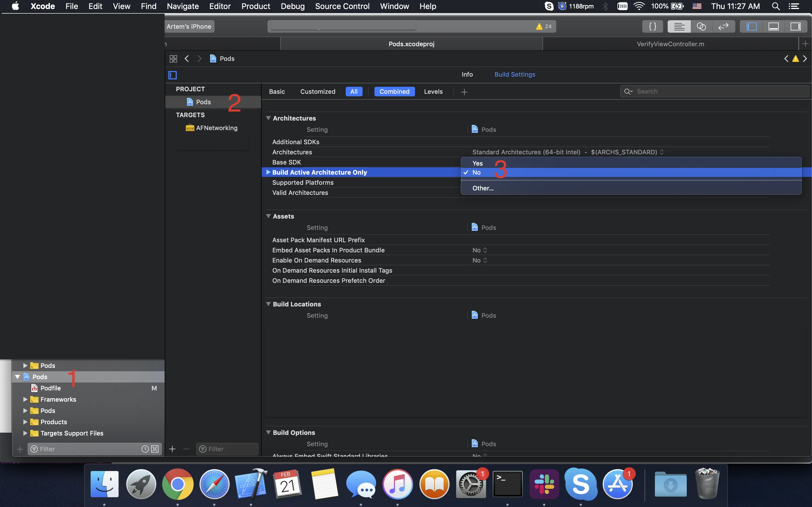The height and width of the screenshot is (507, 812).
Task: Open the code review braces button
Action: pos(652,26)
